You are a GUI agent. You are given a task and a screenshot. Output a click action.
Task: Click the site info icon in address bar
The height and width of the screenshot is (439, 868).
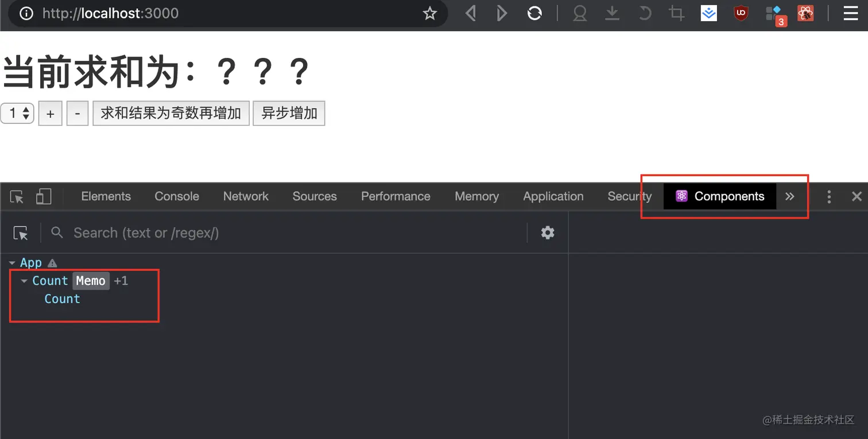[26, 13]
